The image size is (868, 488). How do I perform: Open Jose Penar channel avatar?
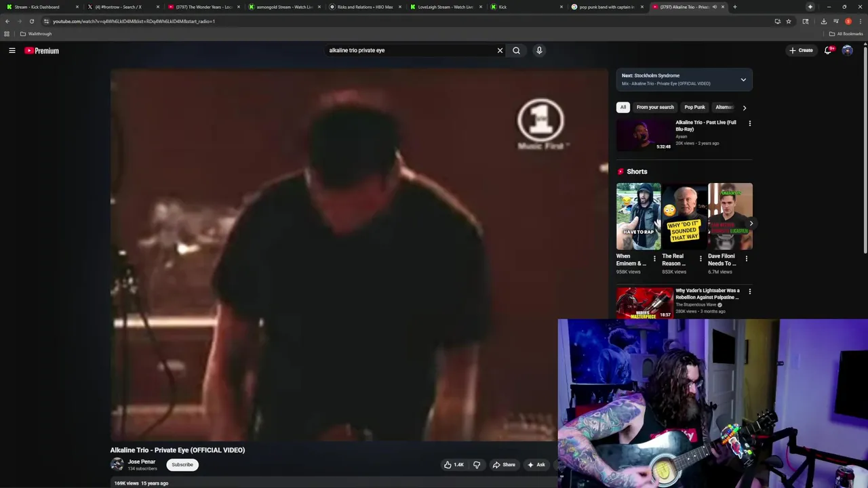coord(117,464)
